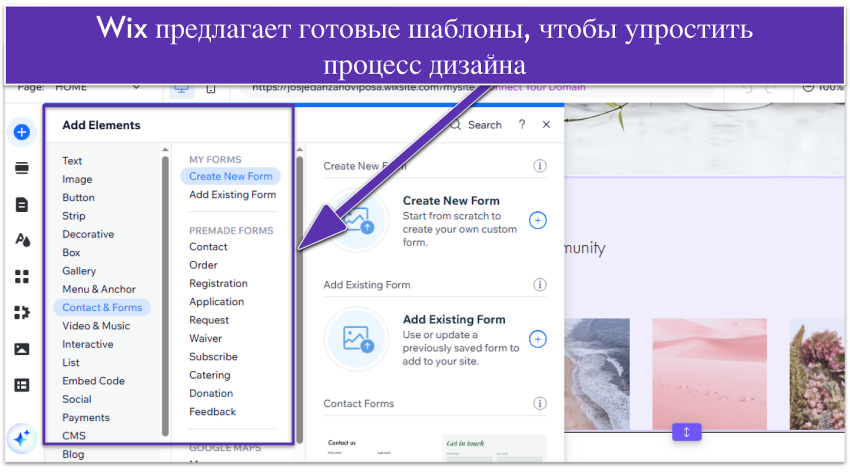Open the Pages & Menu icon in sidebar
Image resolution: width=850 pixels, height=472 pixels.
[22, 205]
